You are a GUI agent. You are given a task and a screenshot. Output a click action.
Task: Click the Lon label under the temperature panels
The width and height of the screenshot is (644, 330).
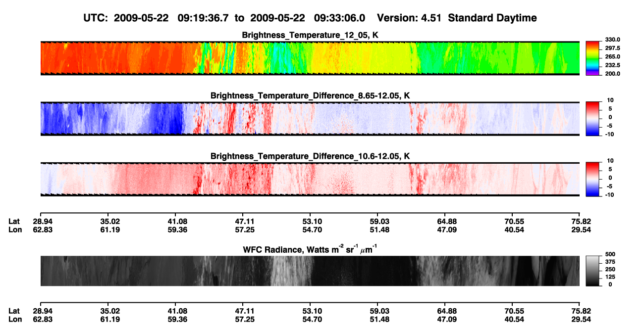pos(15,230)
